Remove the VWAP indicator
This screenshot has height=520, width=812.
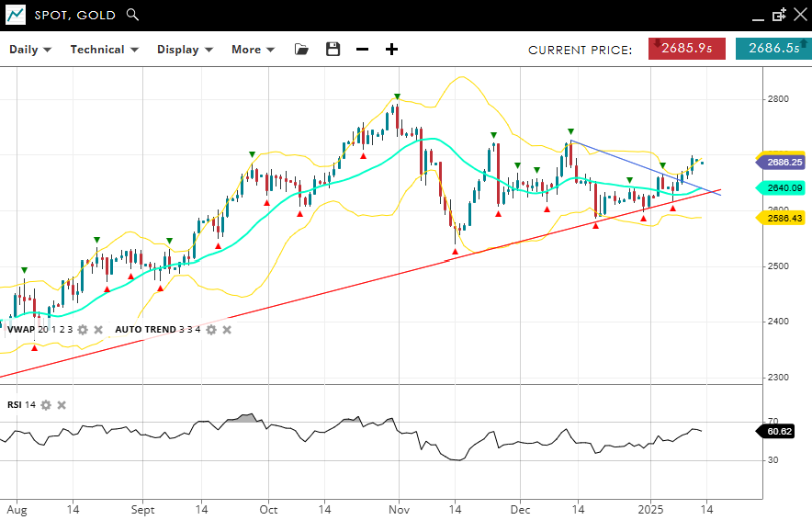(x=98, y=330)
